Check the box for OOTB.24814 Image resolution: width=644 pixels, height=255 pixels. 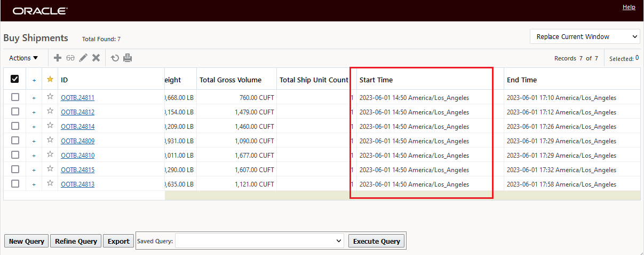click(x=15, y=126)
